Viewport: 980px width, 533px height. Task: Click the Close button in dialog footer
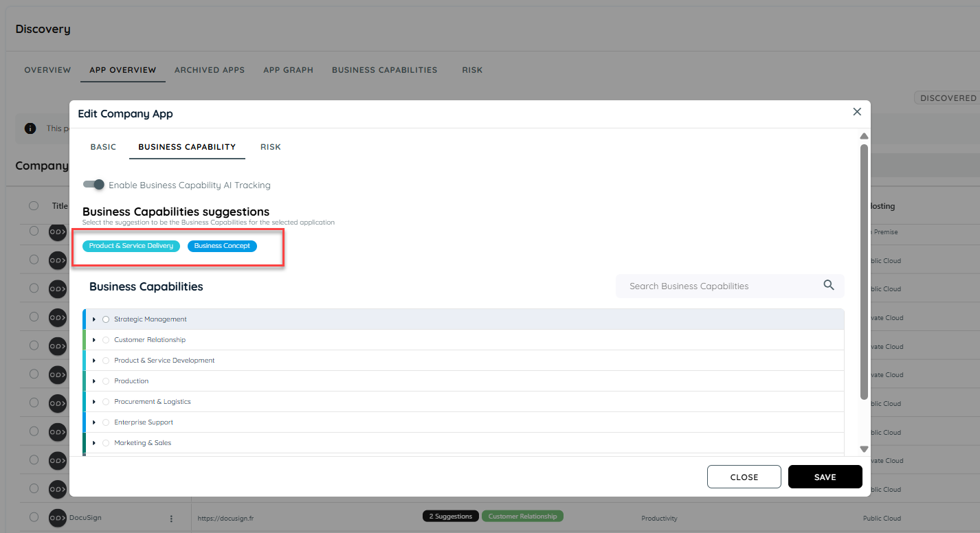tap(744, 477)
